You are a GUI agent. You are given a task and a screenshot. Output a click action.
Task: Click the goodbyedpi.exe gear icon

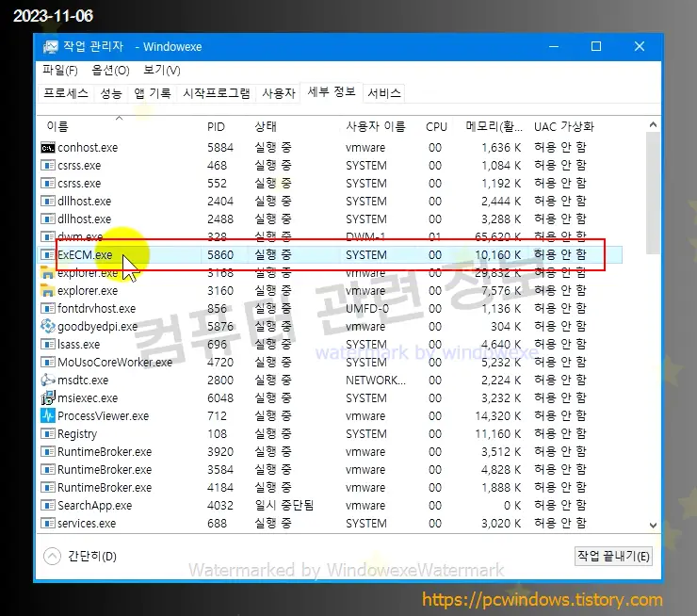(47, 326)
